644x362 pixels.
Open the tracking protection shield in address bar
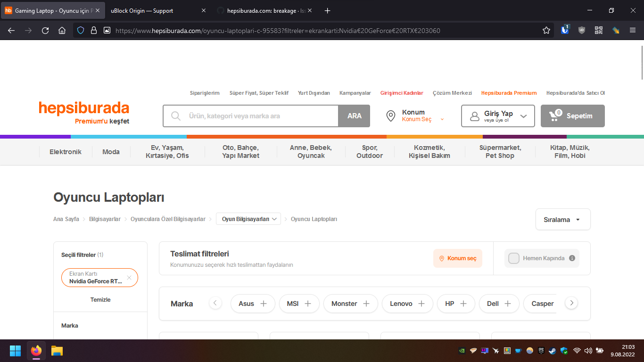point(80,30)
